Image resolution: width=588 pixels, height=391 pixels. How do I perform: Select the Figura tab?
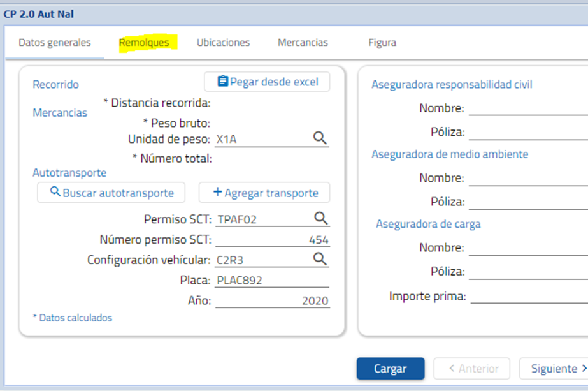[x=382, y=43]
